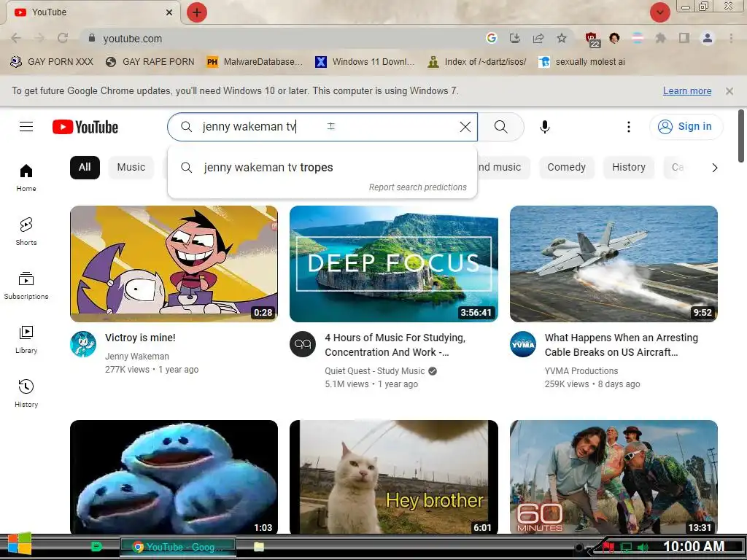Open the Chrome profile avatar icon
747x560 pixels.
click(x=708, y=38)
